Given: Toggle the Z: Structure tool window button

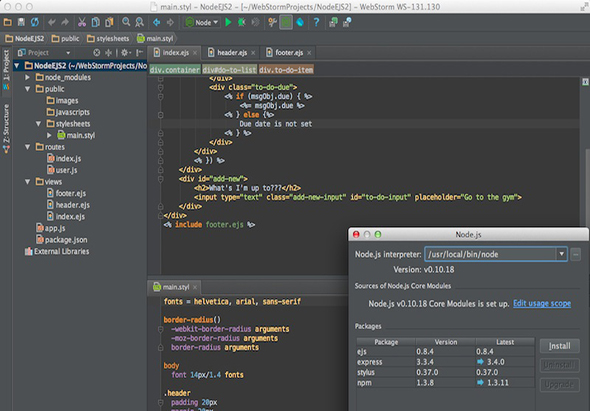Looking at the screenshot, I should [6, 128].
